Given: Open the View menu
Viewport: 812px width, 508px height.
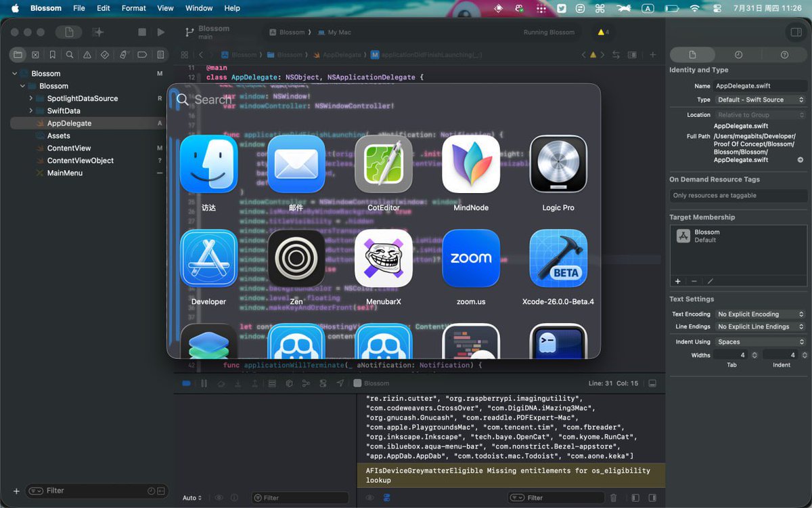Looking at the screenshot, I should point(166,8).
